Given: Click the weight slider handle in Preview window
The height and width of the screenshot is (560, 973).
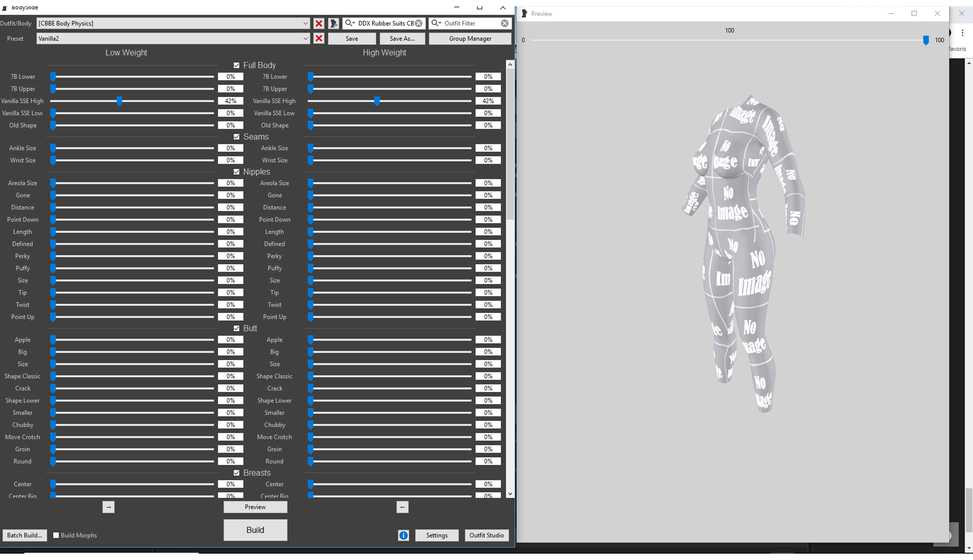Looking at the screenshot, I should click(x=926, y=40).
